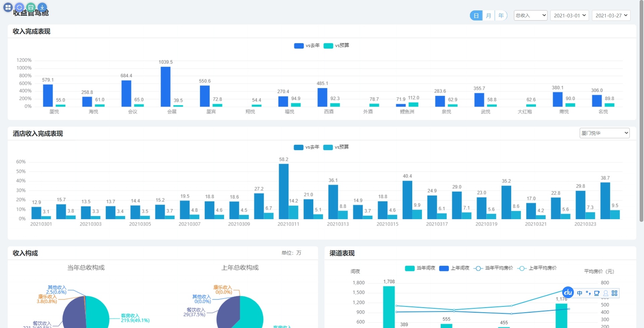This screenshot has height=328, width=644.
Task: Toggle vs去年 legend in 收入完成表现 chart
Action: pos(307,46)
